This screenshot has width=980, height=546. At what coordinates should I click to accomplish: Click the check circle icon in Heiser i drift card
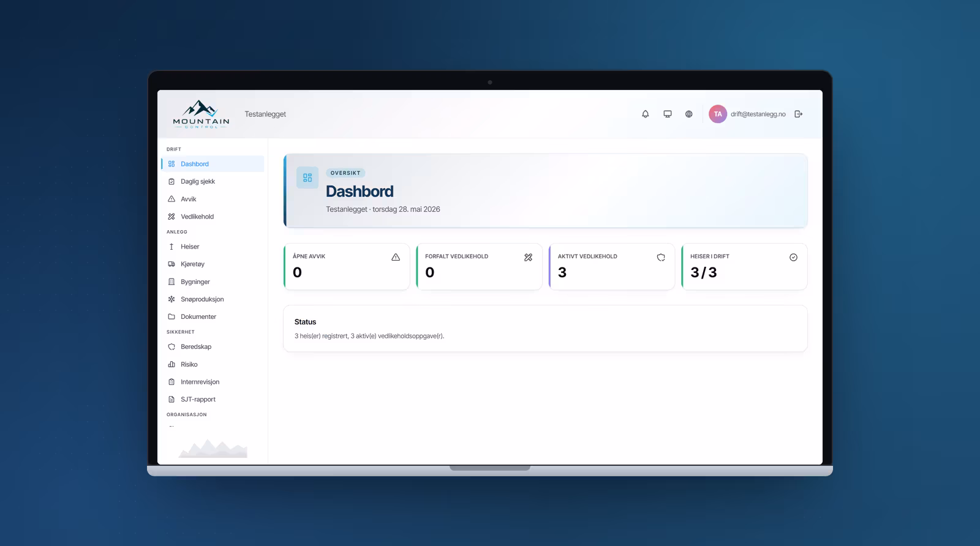793,257
